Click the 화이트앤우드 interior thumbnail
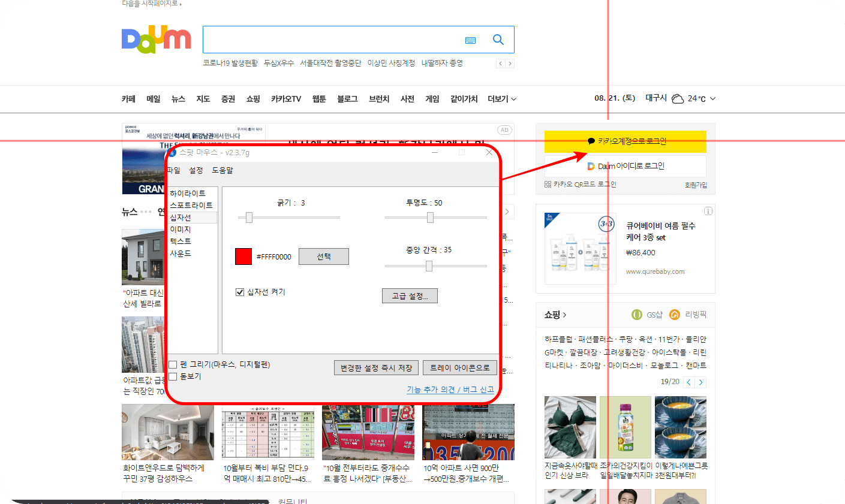 [167, 432]
